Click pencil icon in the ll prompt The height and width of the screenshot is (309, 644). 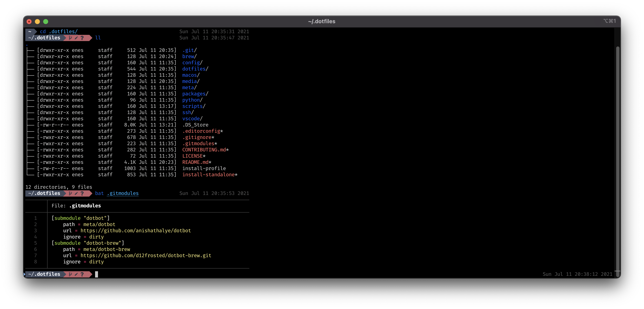(76, 38)
